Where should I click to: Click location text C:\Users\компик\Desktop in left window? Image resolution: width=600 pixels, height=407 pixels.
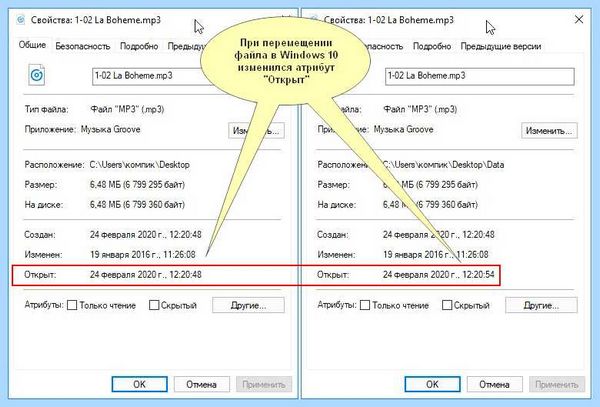(x=140, y=165)
